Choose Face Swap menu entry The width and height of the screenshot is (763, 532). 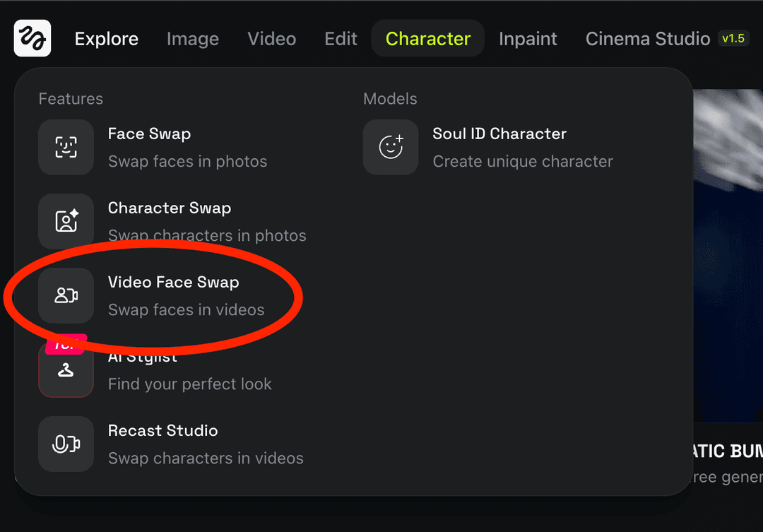(x=149, y=134)
